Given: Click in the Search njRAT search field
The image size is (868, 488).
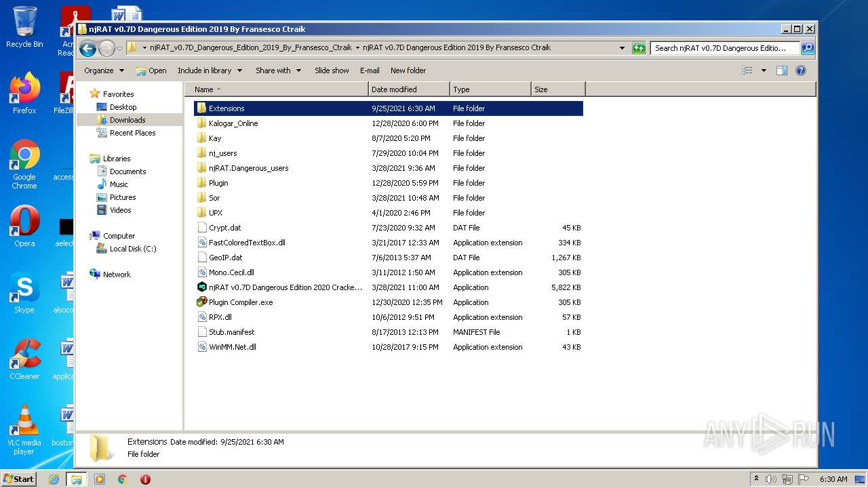Looking at the screenshot, I should [x=725, y=48].
